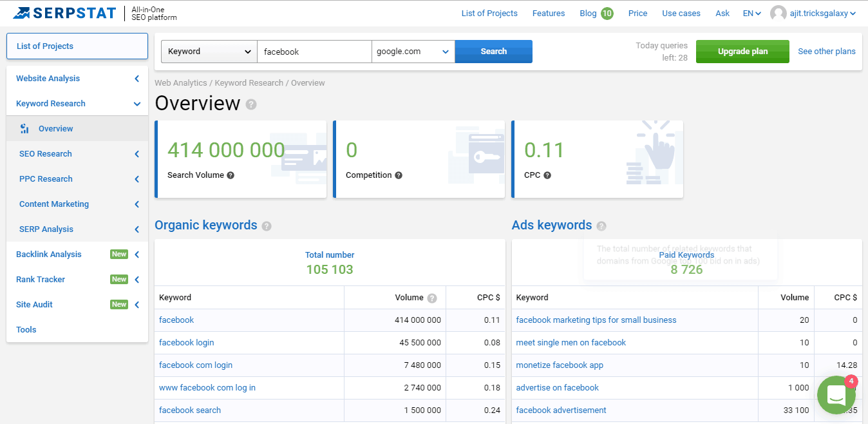The height and width of the screenshot is (424, 868).
Task: Open Tools in the sidebar
Action: tap(26, 330)
